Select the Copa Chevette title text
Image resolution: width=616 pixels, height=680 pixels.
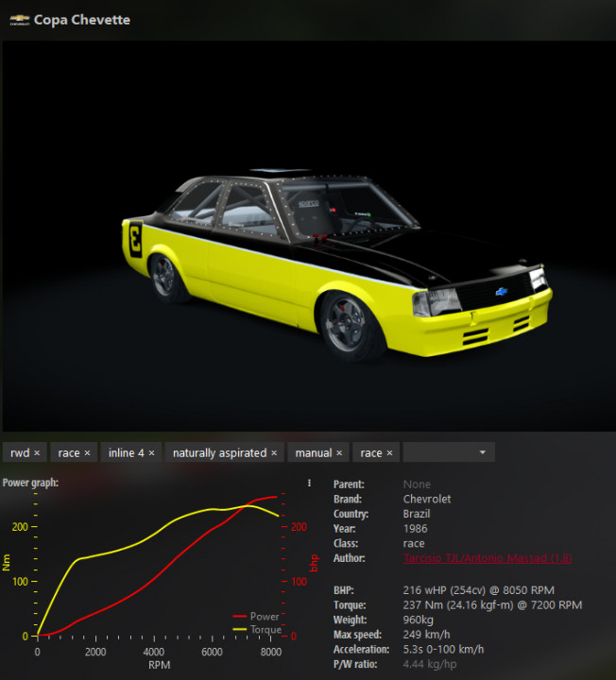(82, 20)
